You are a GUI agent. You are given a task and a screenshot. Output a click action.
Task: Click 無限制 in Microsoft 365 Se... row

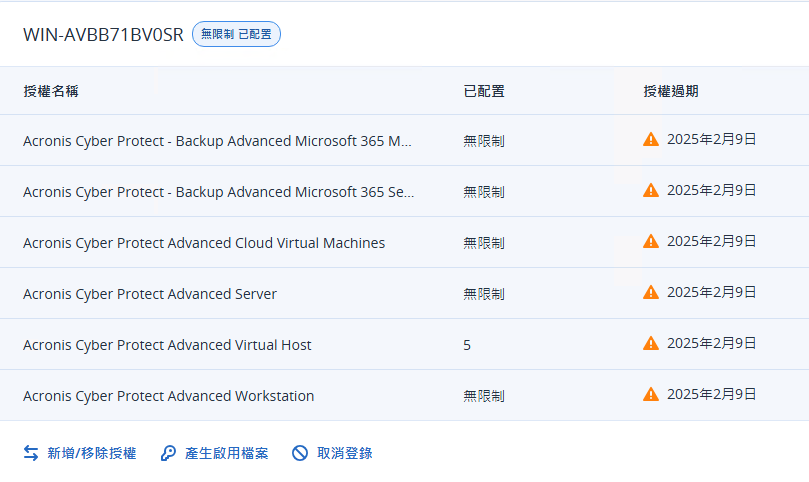(484, 192)
